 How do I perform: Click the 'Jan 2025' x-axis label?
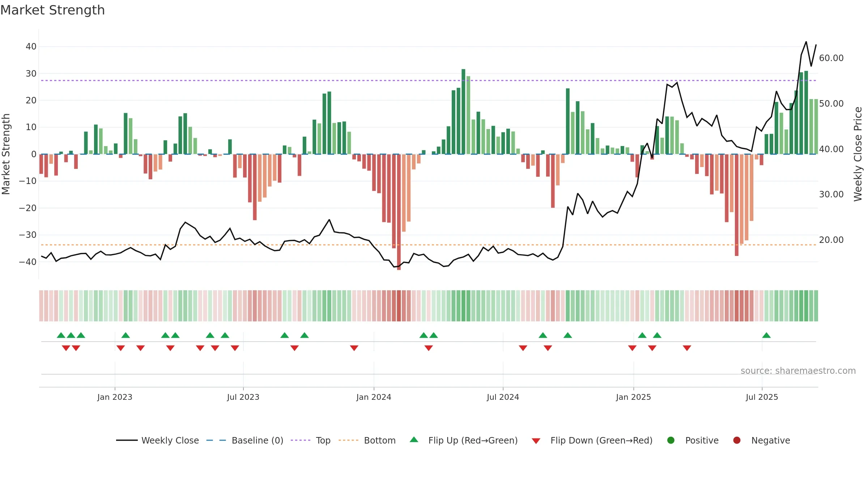(x=633, y=397)
